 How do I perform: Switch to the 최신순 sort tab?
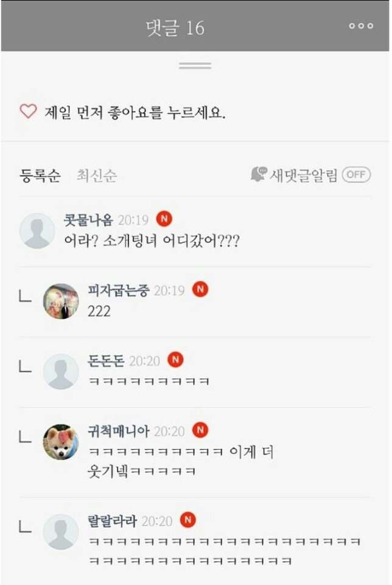(97, 176)
